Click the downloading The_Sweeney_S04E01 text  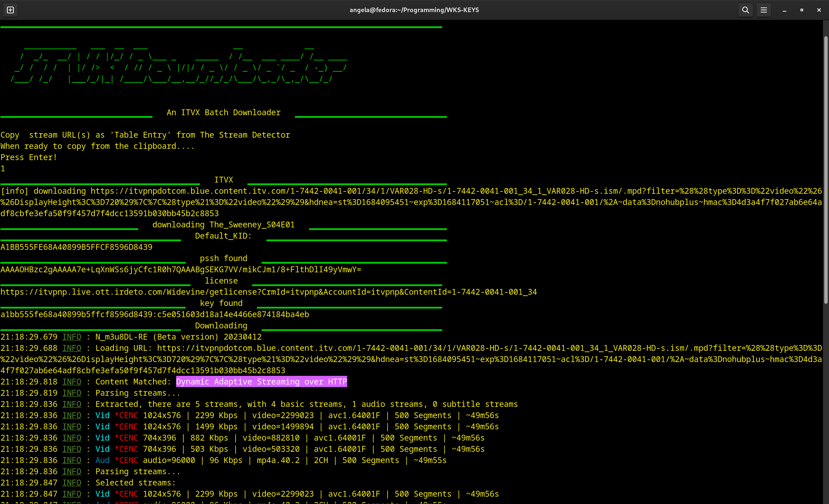[223, 225]
